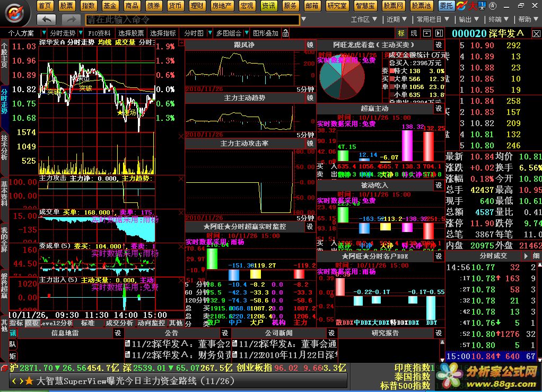Switch to the 成交分析 indicator tab
Image resolution: width=542 pixels, height=392 pixels.
[120, 323]
